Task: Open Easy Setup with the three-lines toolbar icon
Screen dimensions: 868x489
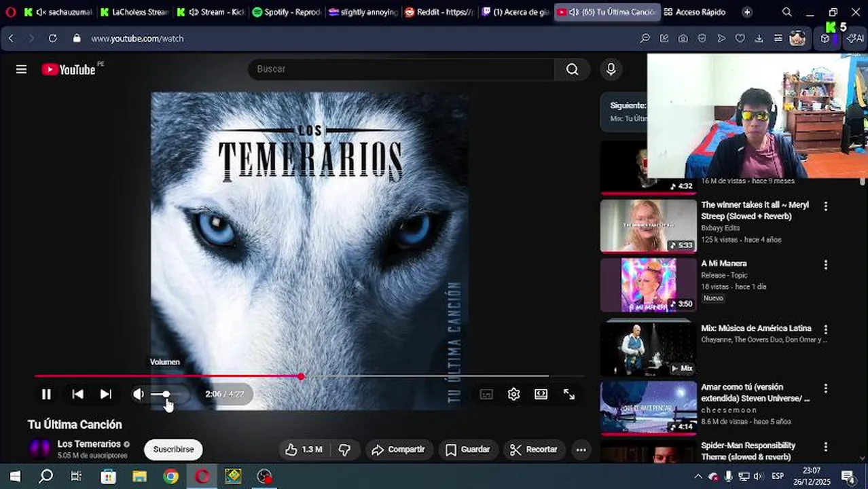Action: point(778,39)
